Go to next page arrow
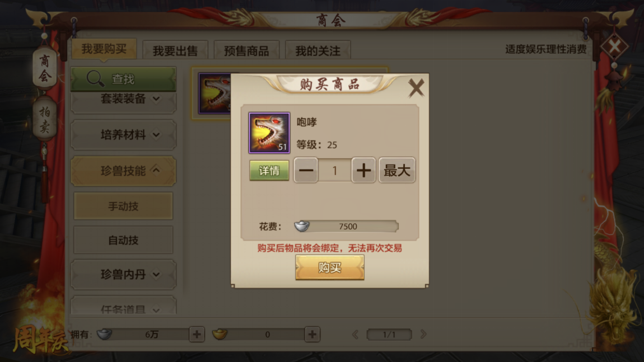This screenshot has height=362, width=644. pos(423,334)
